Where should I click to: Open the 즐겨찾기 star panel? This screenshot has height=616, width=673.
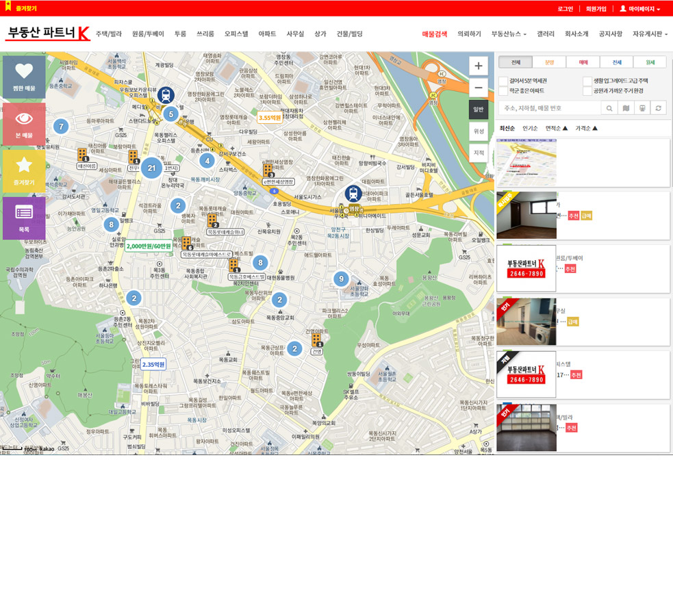(x=24, y=170)
